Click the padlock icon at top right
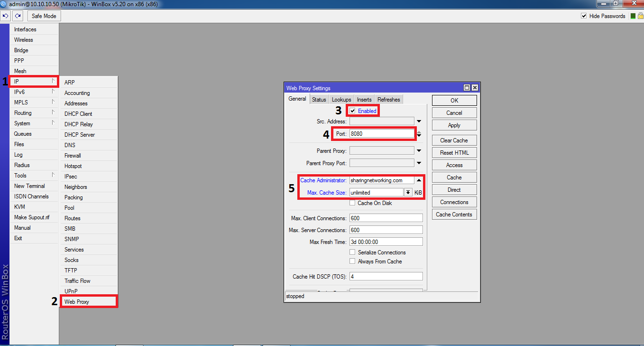 pyautogui.click(x=640, y=16)
